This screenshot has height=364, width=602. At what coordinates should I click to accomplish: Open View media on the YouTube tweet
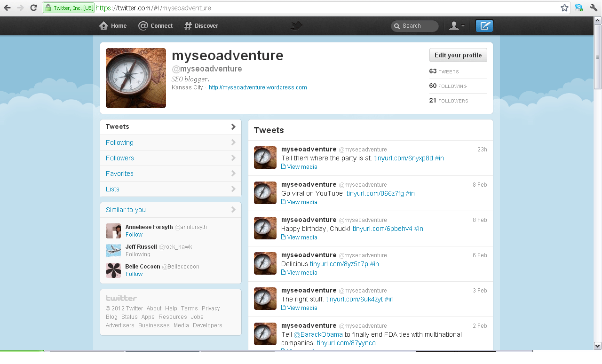(299, 202)
